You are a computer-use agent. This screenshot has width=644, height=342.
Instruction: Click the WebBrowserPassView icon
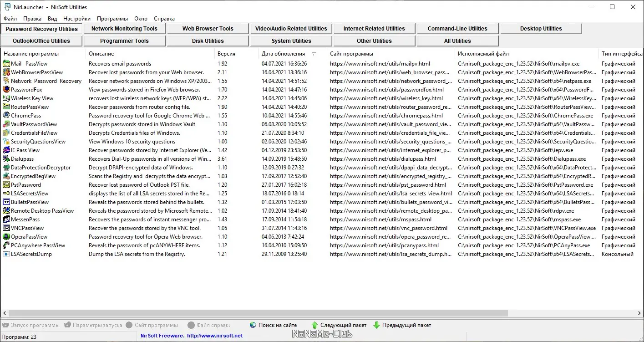6,72
